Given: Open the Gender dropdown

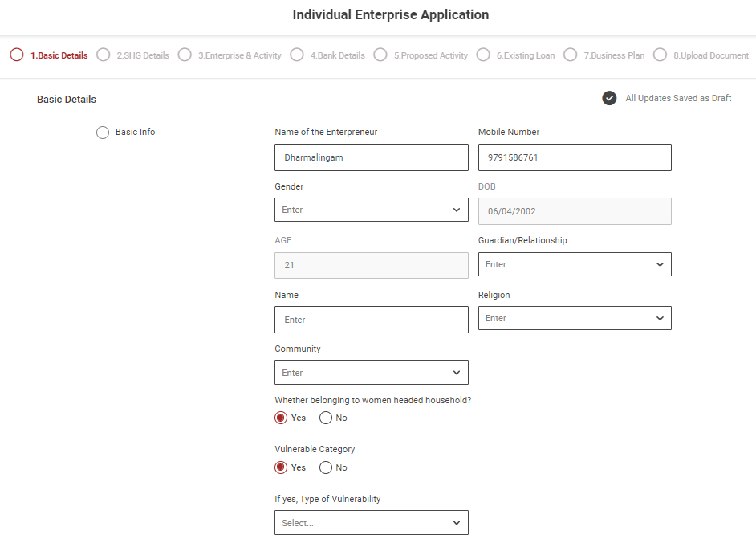Looking at the screenshot, I should [x=371, y=210].
